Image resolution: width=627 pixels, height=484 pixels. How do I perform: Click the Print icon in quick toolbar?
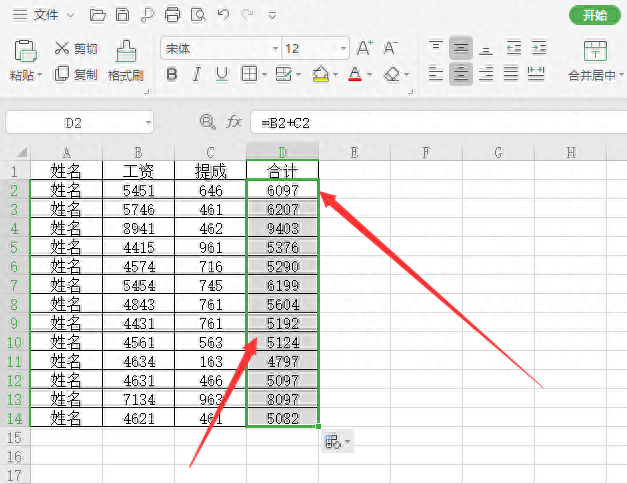coord(172,15)
